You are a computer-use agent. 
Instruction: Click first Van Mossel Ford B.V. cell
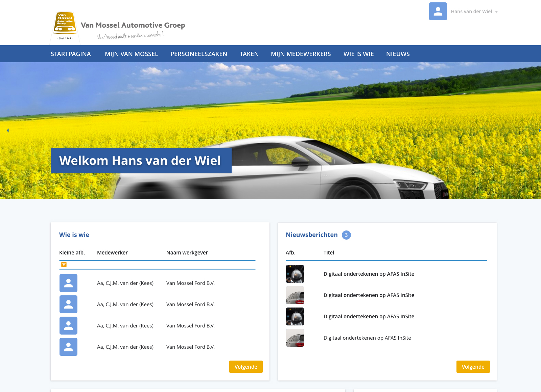[190, 283]
